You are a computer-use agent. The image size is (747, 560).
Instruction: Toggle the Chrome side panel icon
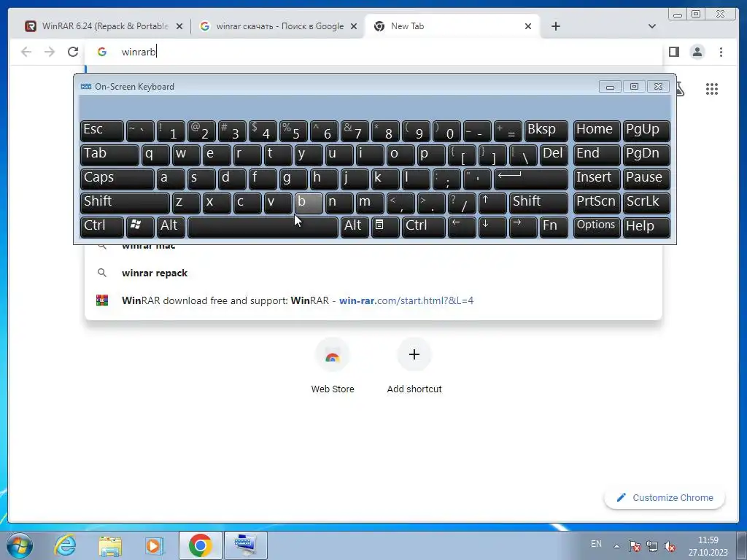coord(673,52)
